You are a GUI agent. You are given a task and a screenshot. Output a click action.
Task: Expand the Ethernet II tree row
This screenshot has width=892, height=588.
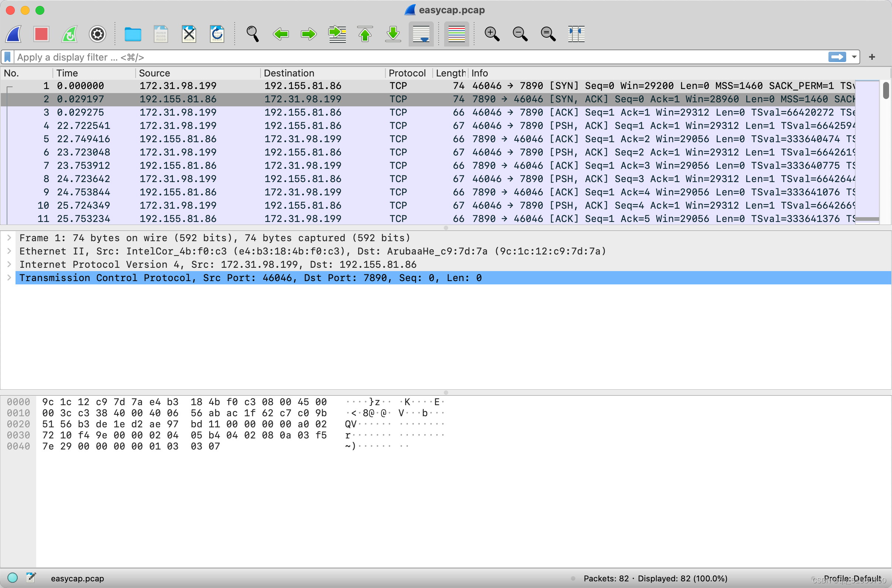(9, 251)
